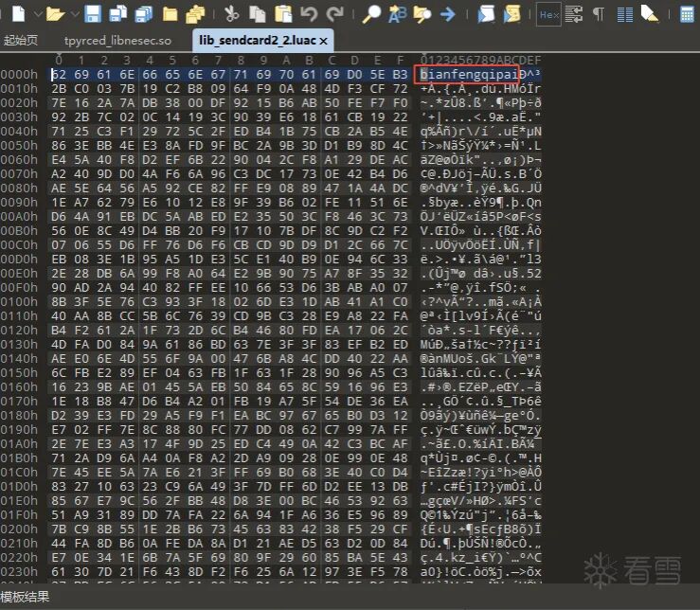This screenshot has height=610, width=700.
Task: Toggle the Hex edit mode button
Action: click(x=548, y=14)
